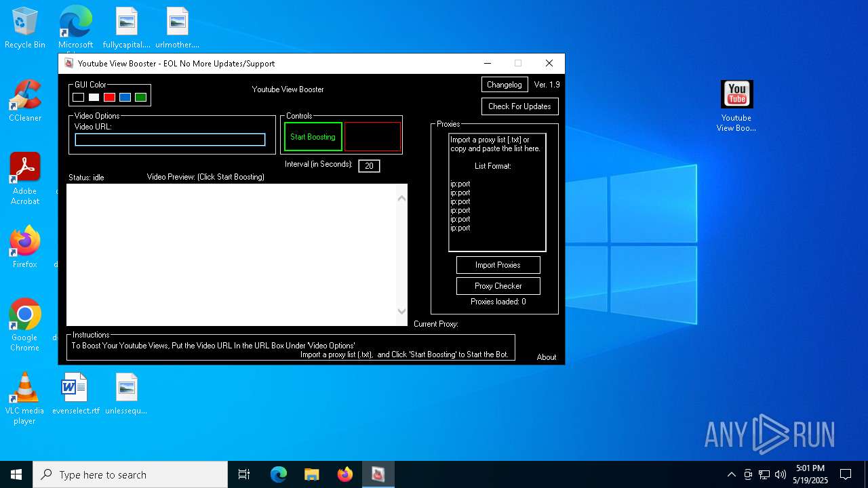Click the empty red stop button
868x488 pixels.
[x=373, y=137]
